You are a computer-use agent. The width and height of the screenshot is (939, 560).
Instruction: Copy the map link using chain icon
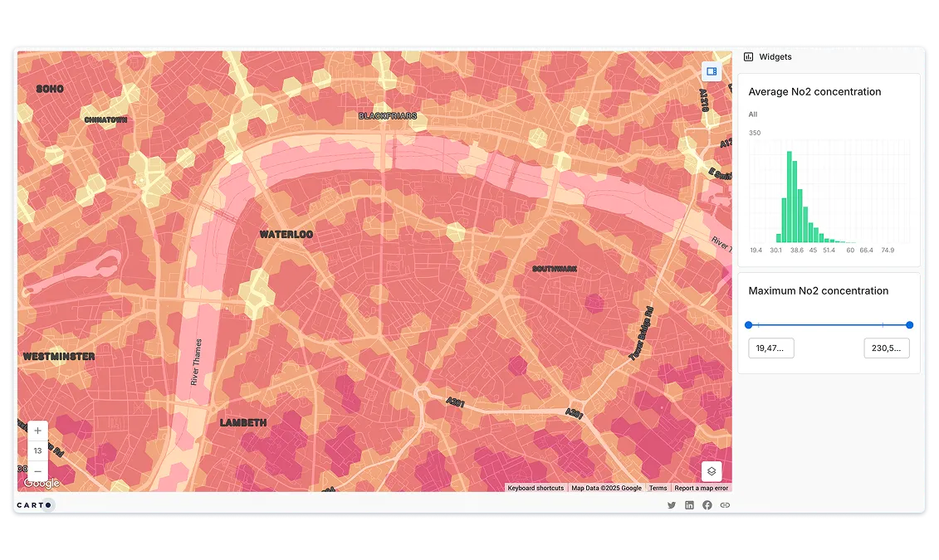[725, 504]
